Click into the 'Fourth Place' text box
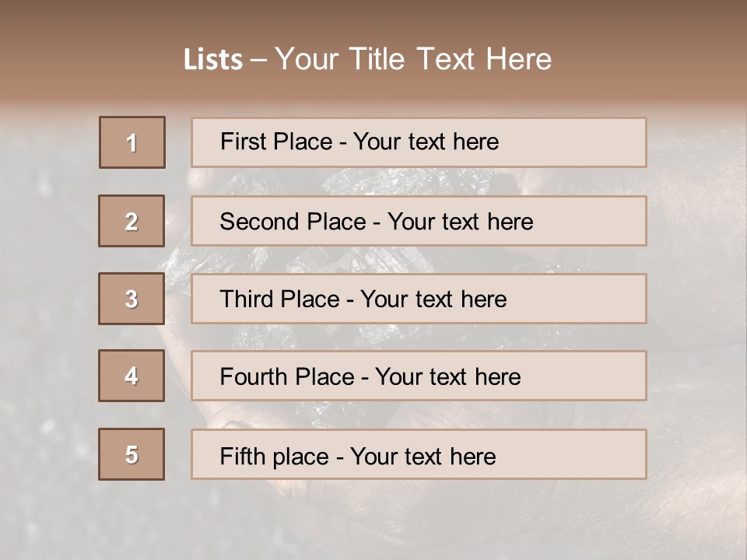 click(419, 376)
